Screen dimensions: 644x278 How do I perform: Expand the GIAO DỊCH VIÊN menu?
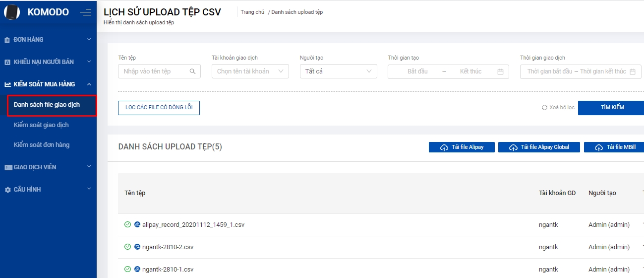48,167
